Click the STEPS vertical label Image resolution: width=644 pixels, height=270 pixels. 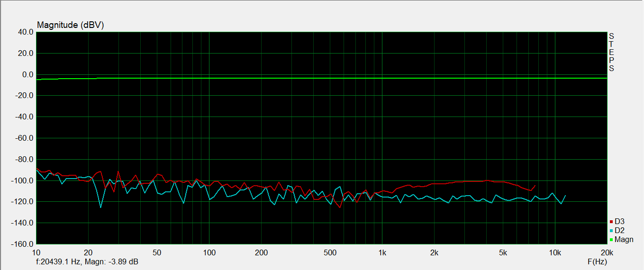click(x=611, y=52)
